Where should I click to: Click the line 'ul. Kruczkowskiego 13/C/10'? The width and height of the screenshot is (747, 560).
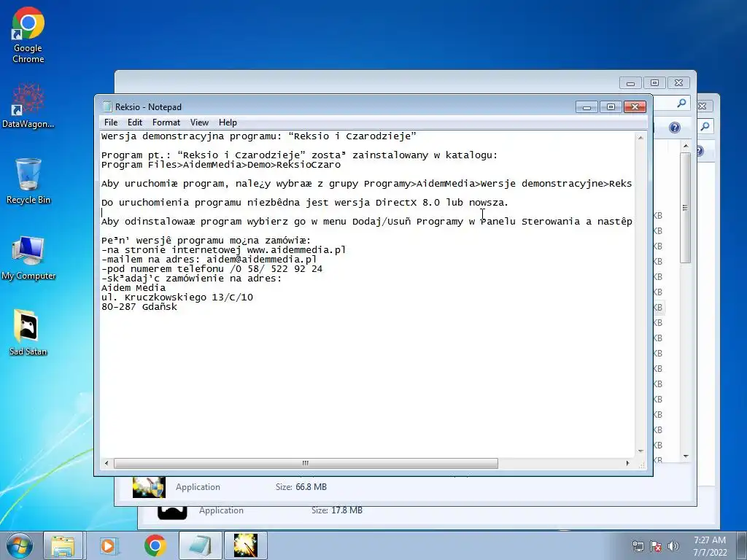click(177, 297)
